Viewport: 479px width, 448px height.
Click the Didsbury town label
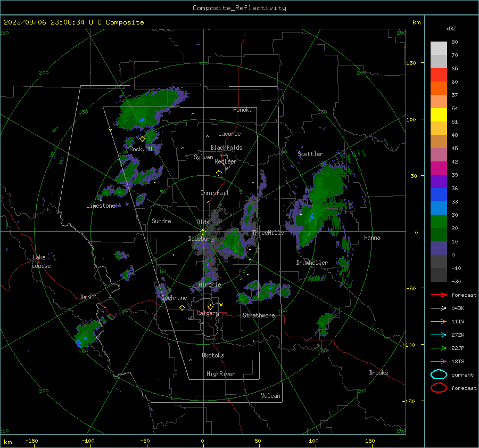coord(201,239)
